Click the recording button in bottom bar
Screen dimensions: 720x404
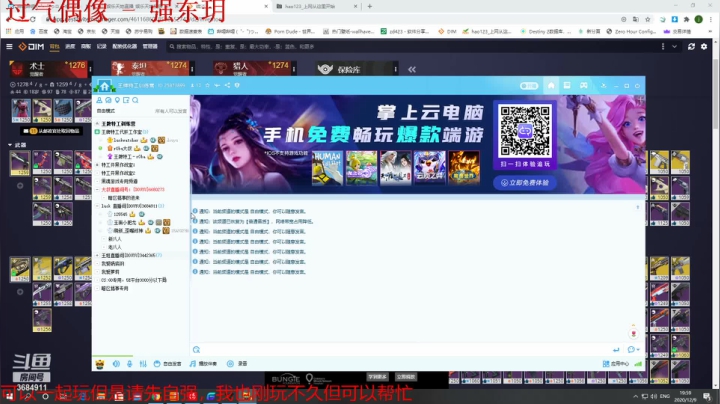[x=237, y=364]
